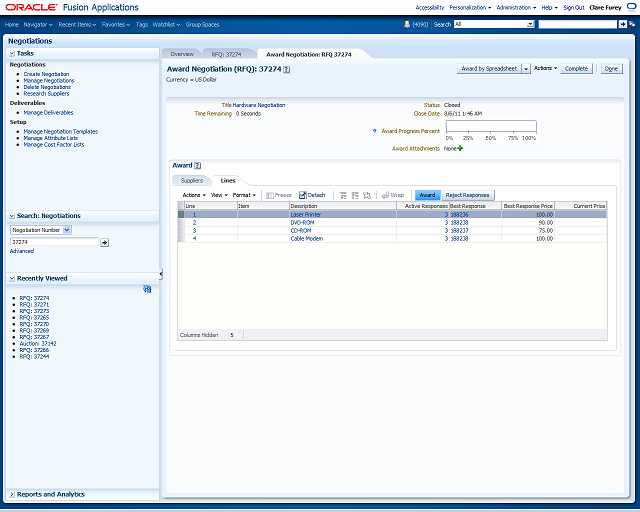The width and height of the screenshot is (640, 512).
Task: Toggle Wrap text in table
Action: point(393,195)
